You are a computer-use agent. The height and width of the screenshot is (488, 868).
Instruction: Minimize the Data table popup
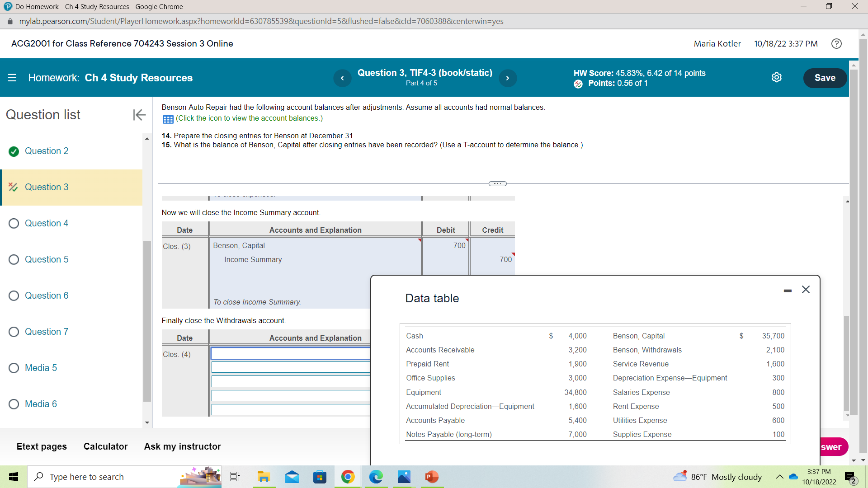click(788, 291)
